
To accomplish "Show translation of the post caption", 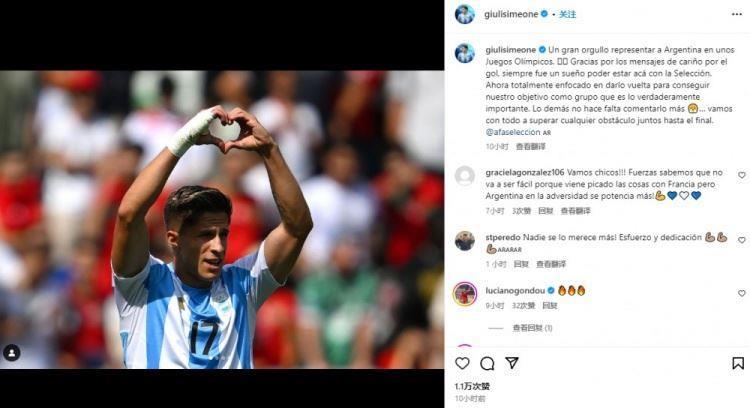I will [x=530, y=146].
